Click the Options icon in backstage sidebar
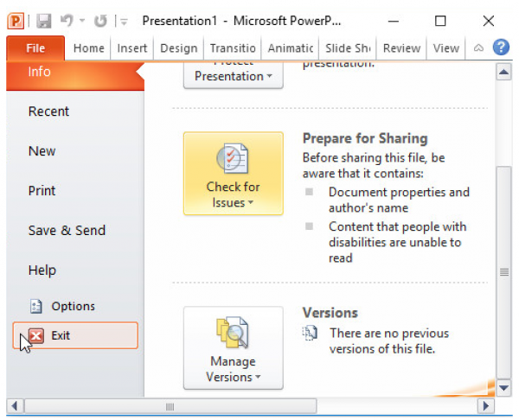The image size is (519, 420). (x=36, y=306)
